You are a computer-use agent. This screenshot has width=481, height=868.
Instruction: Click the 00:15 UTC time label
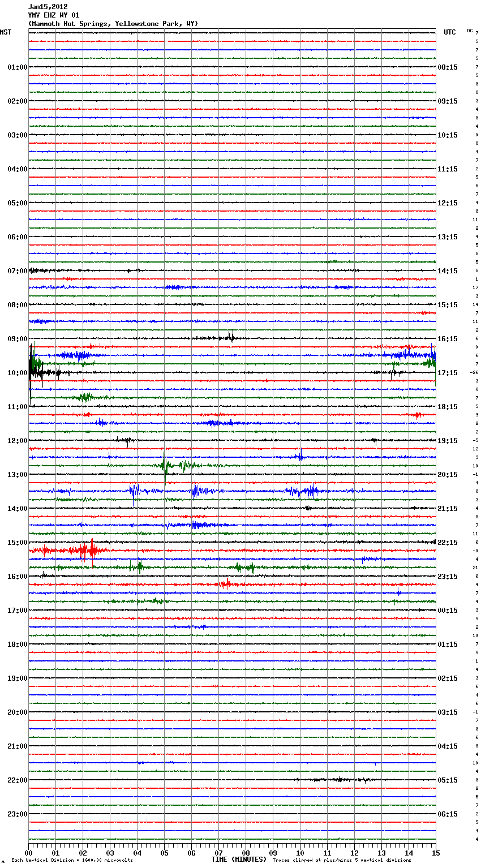(x=448, y=611)
